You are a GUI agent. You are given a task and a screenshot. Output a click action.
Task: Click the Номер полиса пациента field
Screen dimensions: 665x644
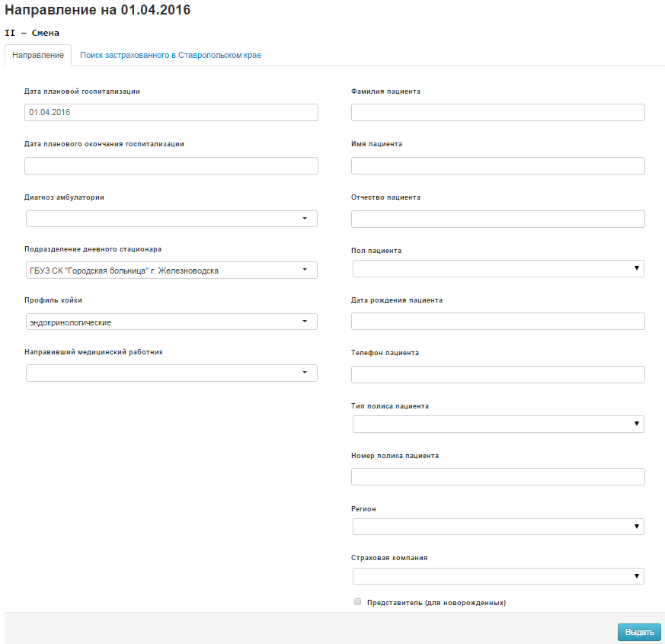coord(498,477)
